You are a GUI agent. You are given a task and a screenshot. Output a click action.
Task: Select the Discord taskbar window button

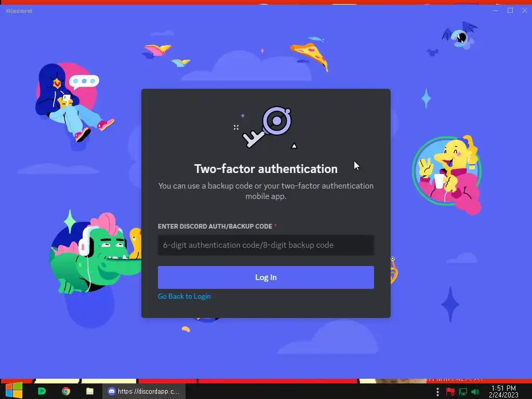pos(144,391)
